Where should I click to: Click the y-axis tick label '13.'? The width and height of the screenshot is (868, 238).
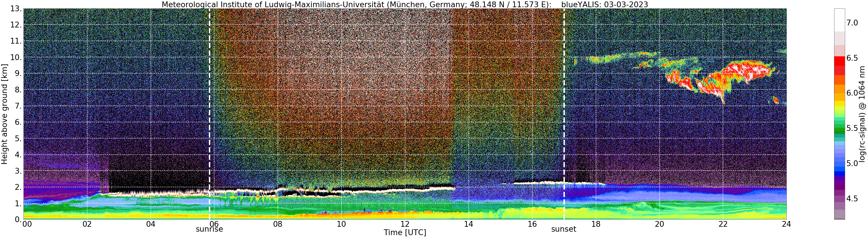pyautogui.click(x=16, y=8)
